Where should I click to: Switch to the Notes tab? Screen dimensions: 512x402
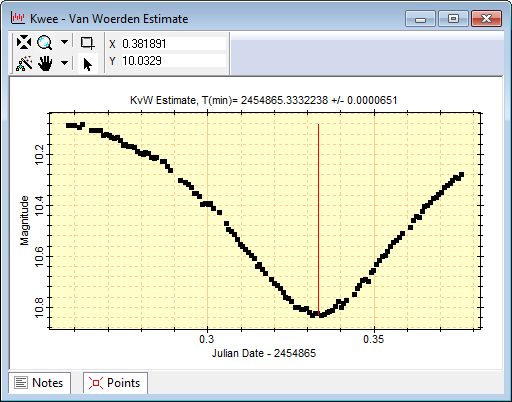(39, 383)
